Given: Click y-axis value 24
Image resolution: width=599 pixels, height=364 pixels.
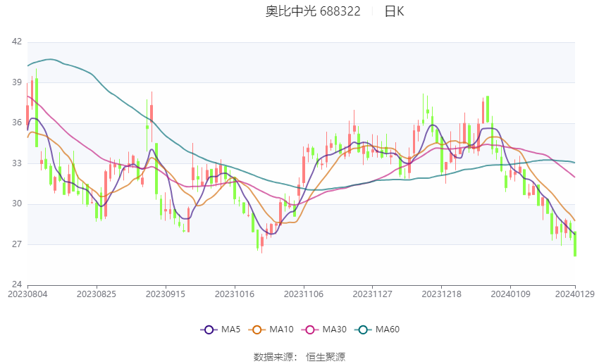Looking at the screenshot, I should tap(17, 284).
